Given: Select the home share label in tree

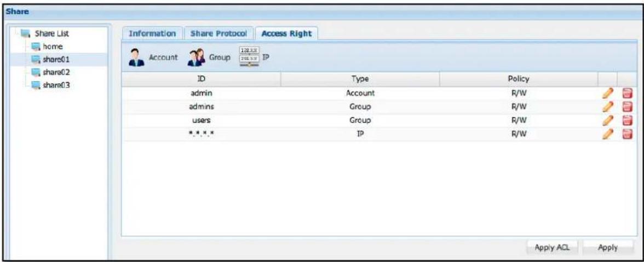Looking at the screenshot, I should (54, 46).
